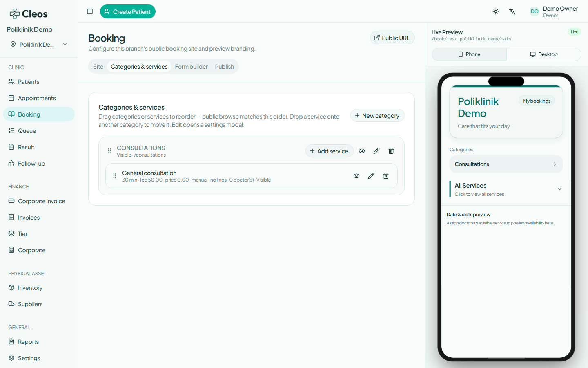Click the Cleos logo
588x368 pixels.
29,14
